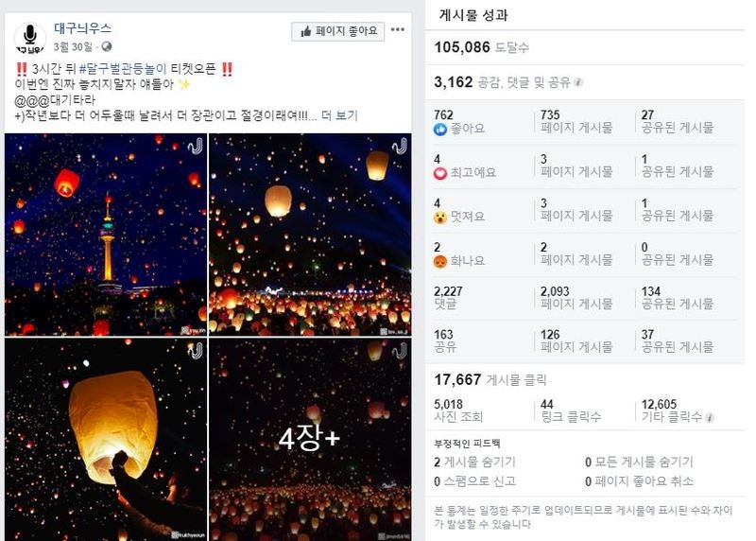Click the 대구늬우스 microphone profile picture
The width and height of the screenshot is (756, 541).
coord(30,38)
